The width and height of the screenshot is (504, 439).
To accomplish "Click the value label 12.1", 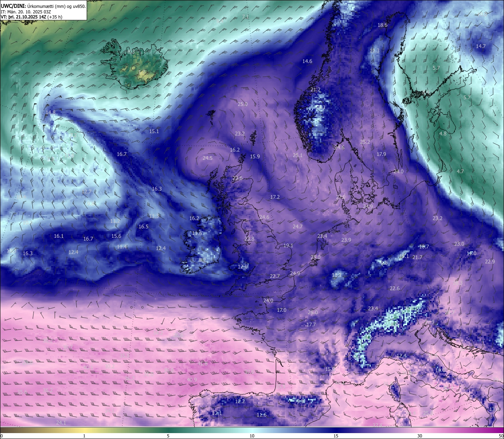I will click(217, 413).
